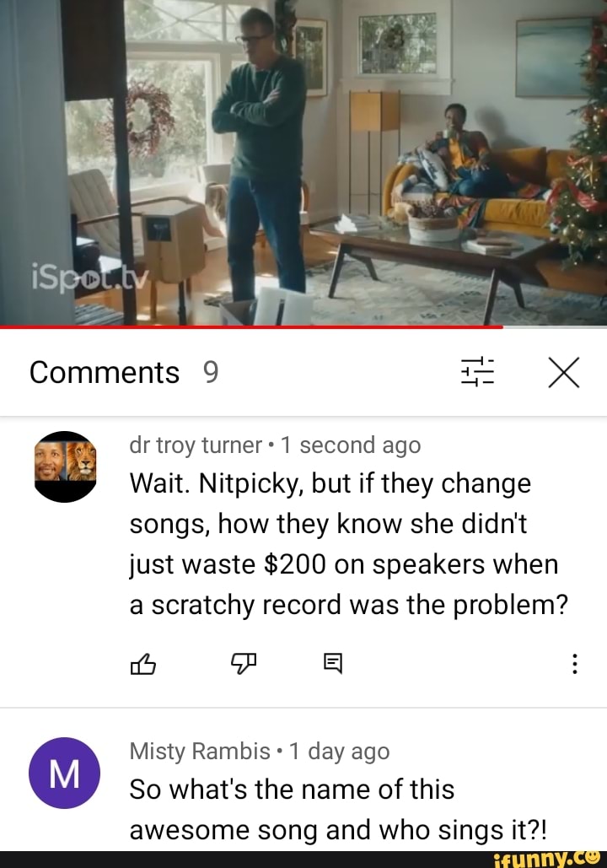
Task: Open Misty Rambis channel name
Action: point(200,752)
